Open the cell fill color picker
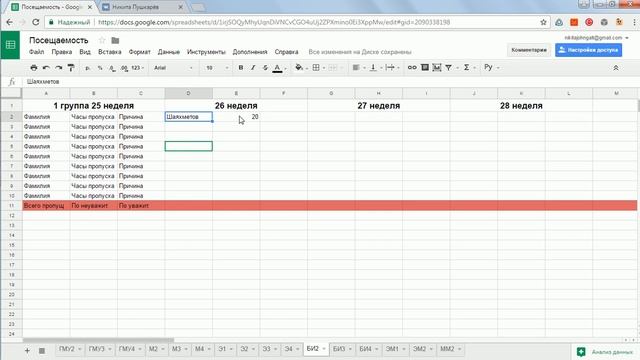This screenshot has width=640, height=360. coord(300,68)
